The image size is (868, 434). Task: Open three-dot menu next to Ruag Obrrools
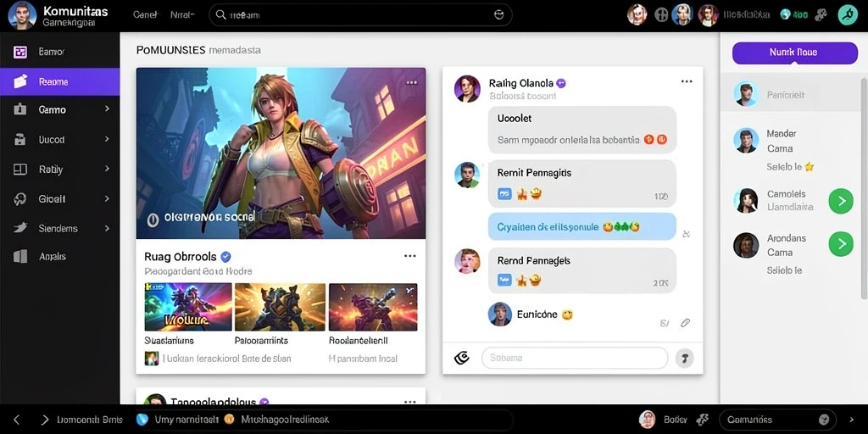pos(409,256)
